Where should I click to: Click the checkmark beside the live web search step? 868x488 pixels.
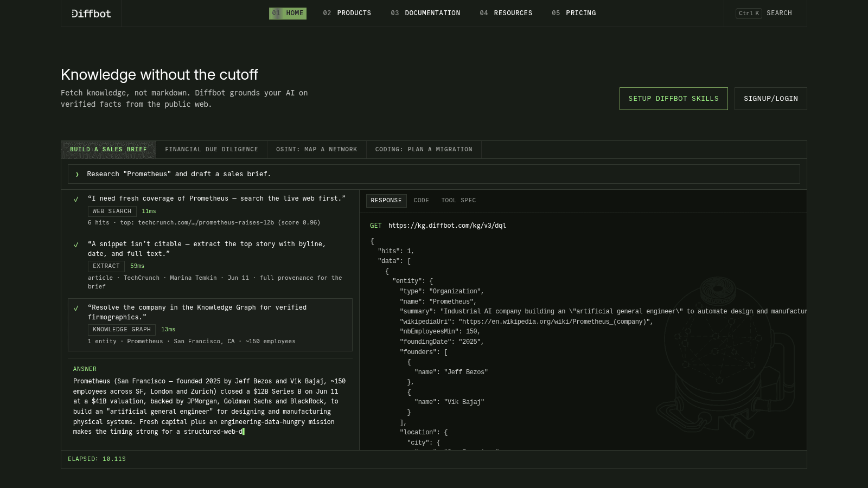pos(76,199)
